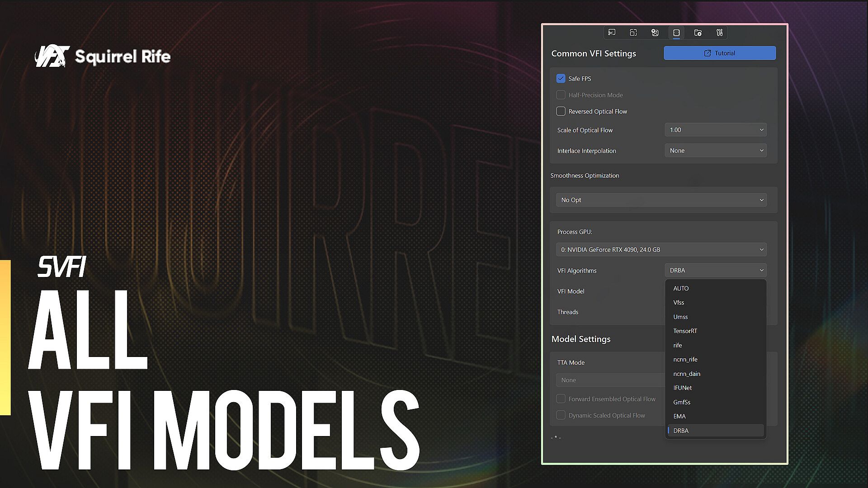Open the resize/scale settings tab icon
868x488 pixels.
633,33
